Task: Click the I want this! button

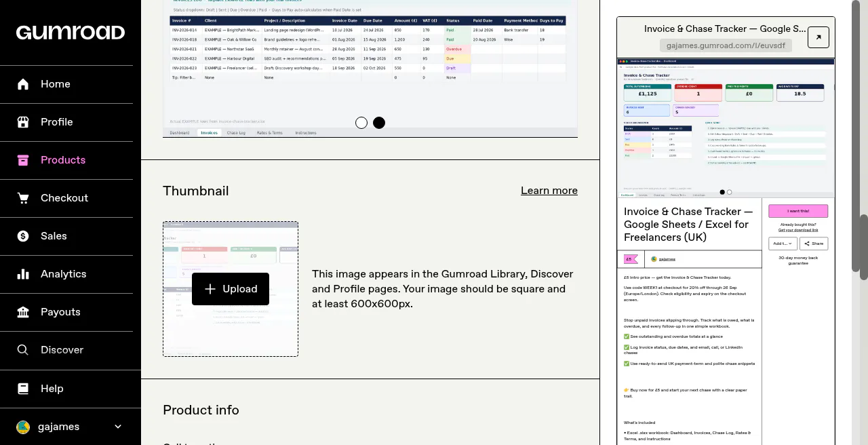Action: [x=798, y=211]
